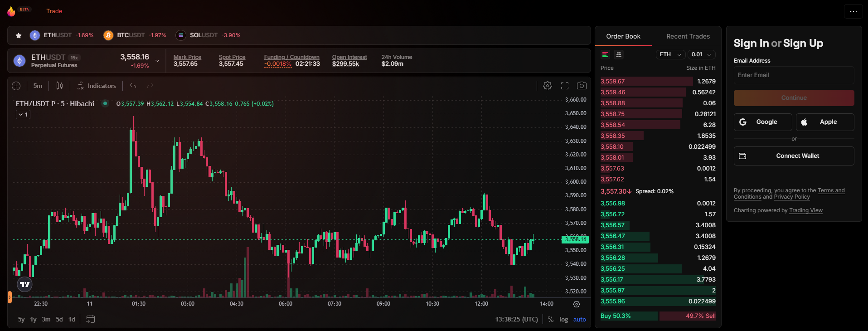The height and width of the screenshot is (331, 868).
Task: Expand the ETHUSDT market selector chevron
Action: point(157,61)
